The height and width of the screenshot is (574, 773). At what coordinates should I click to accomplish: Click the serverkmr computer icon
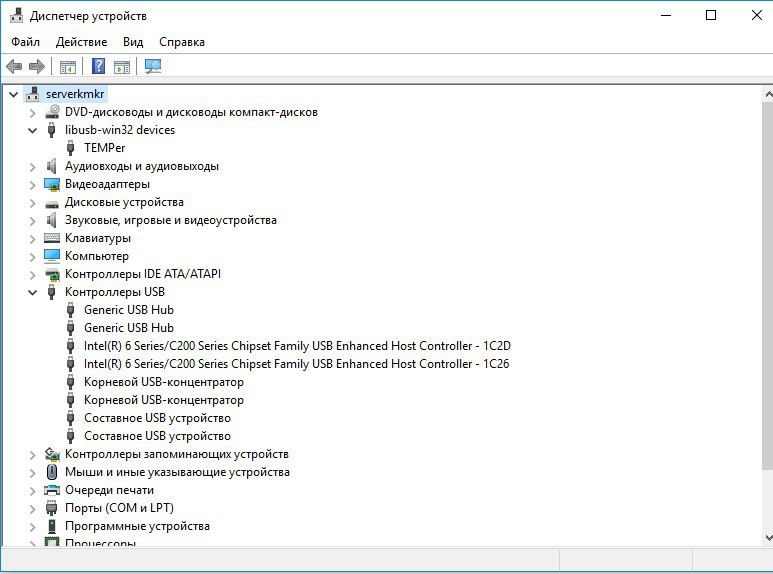(x=33, y=94)
